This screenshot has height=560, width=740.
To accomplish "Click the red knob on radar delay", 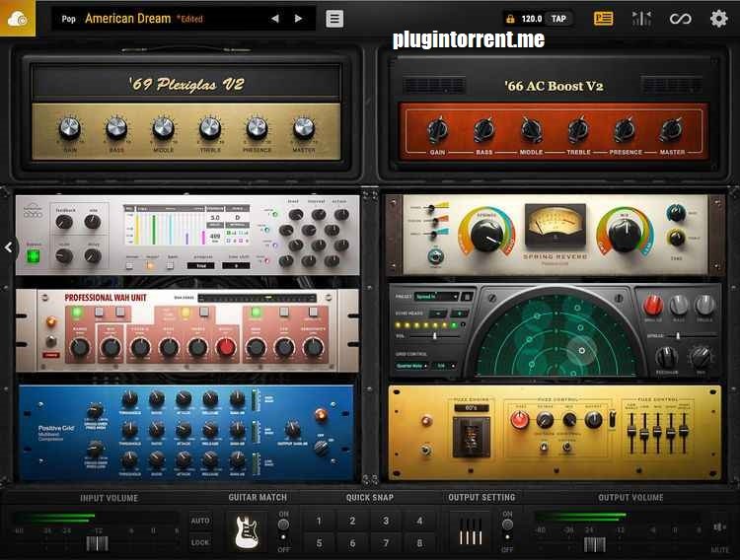I will [x=653, y=306].
